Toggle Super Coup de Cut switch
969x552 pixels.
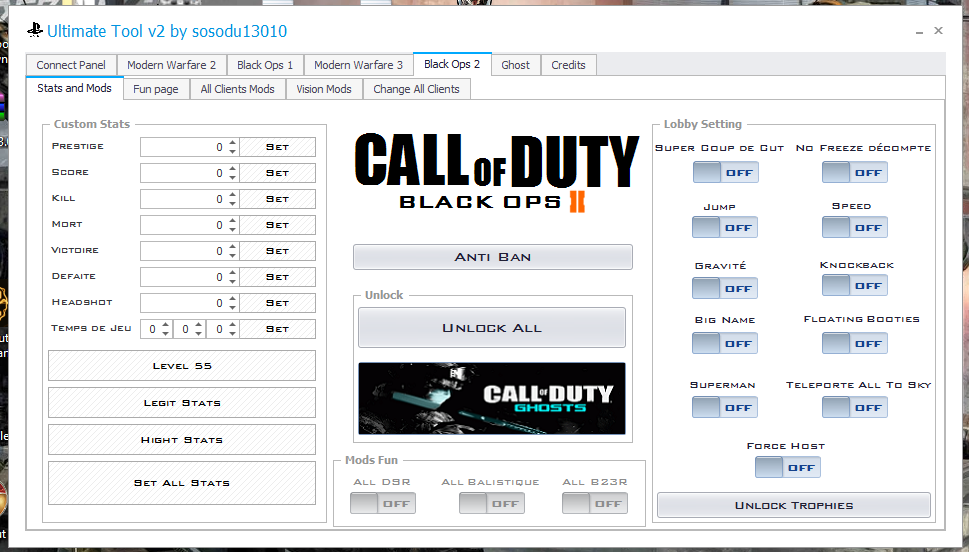[x=726, y=172]
